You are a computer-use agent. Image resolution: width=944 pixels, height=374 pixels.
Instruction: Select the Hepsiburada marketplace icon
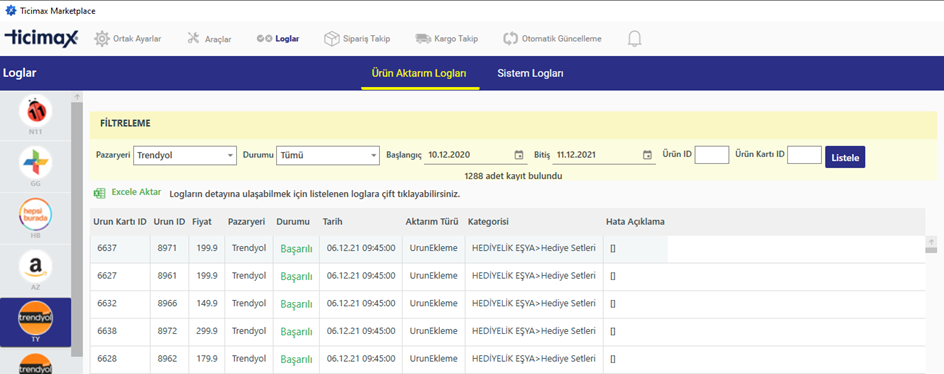(36, 214)
